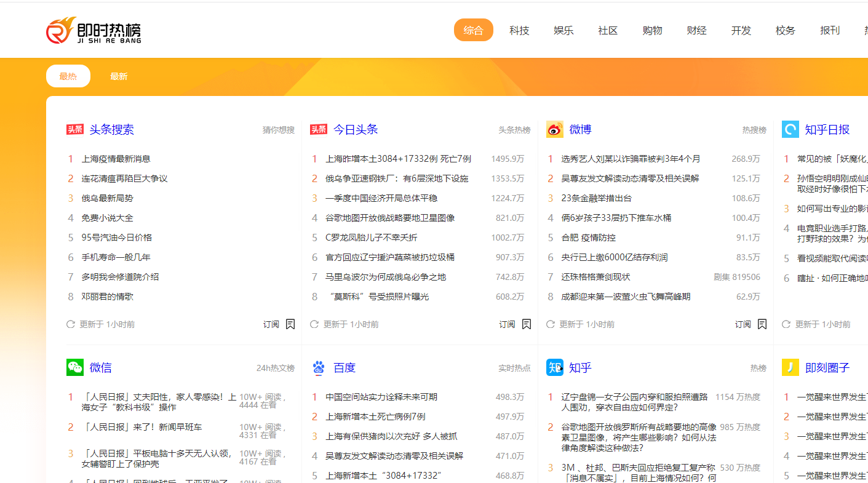This screenshot has width=868, height=483.
Task: Open 手机寿命一般几年 item
Action: tap(116, 257)
